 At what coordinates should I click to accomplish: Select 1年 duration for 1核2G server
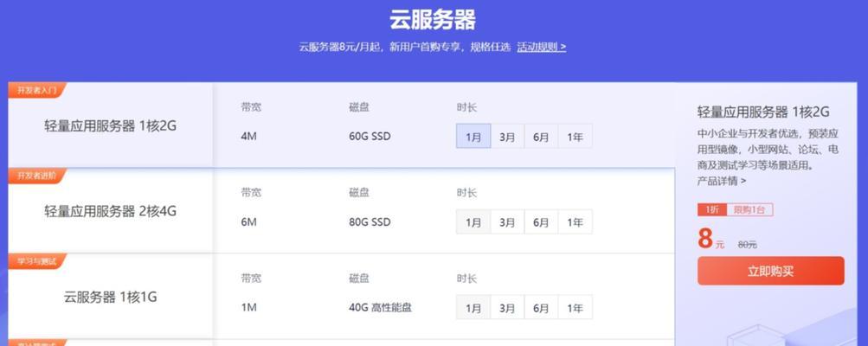[x=575, y=136]
